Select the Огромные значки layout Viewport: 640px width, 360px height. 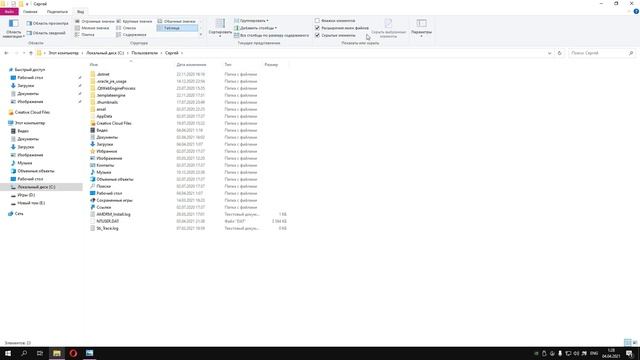(94, 21)
